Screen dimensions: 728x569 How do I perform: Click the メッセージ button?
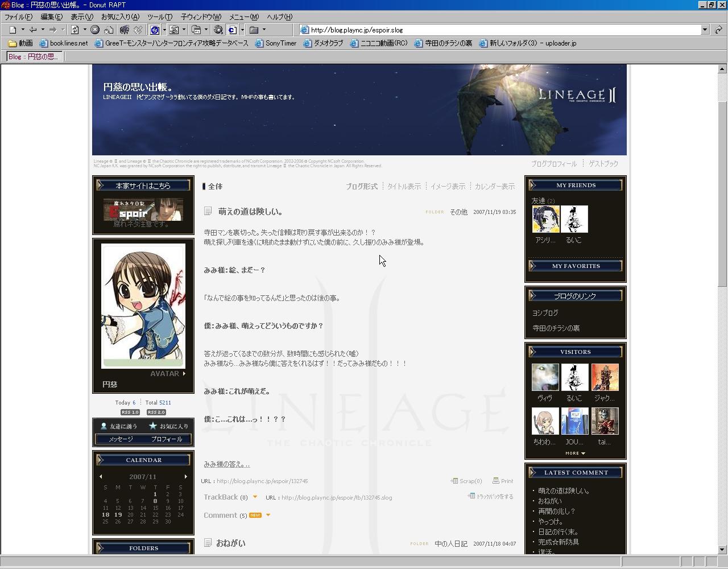pyautogui.click(x=121, y=439)
